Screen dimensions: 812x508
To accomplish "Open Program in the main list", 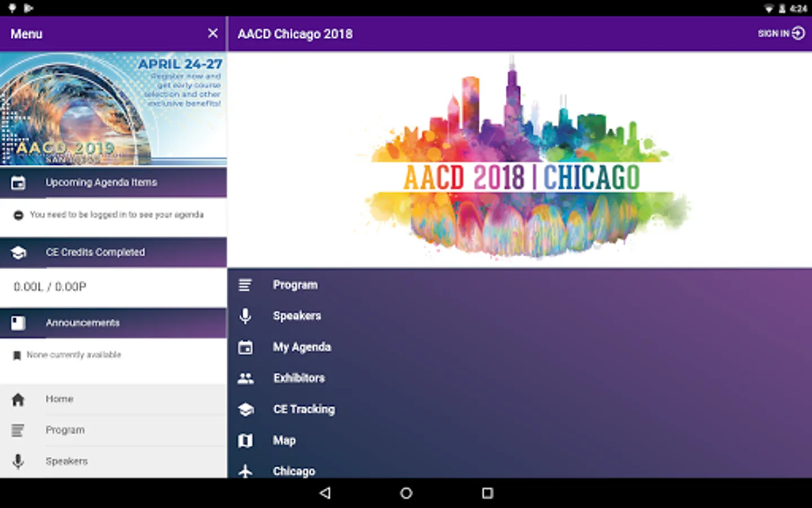I will click(519, 285).
